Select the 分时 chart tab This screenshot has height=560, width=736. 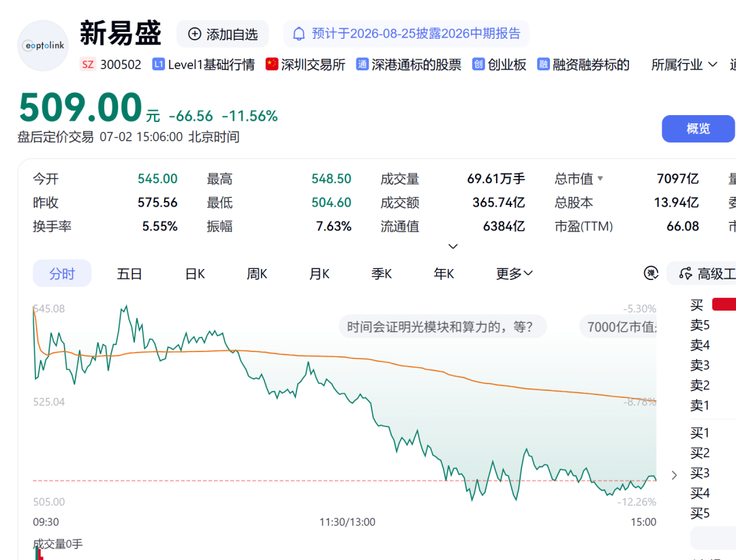pyautogui.click(x=62, y=274)
